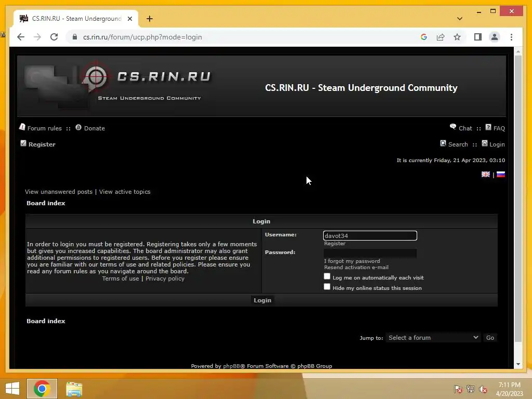
Task: Click Resend activation e-mail
Action: [x=356, y=267]
